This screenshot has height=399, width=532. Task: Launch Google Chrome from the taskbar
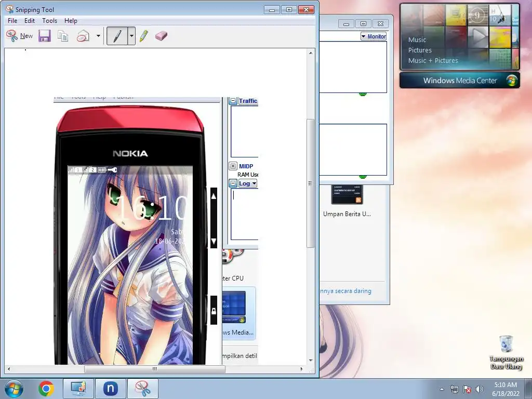pos(46,389)
